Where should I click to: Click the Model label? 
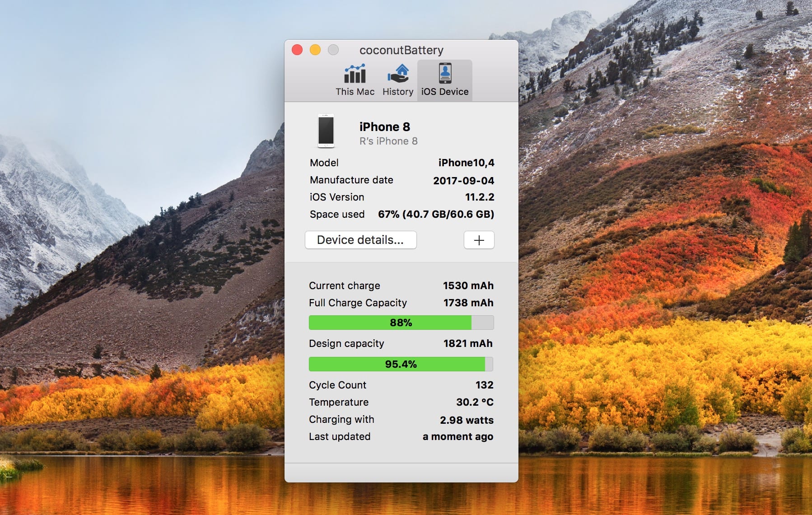coord(324,163)
